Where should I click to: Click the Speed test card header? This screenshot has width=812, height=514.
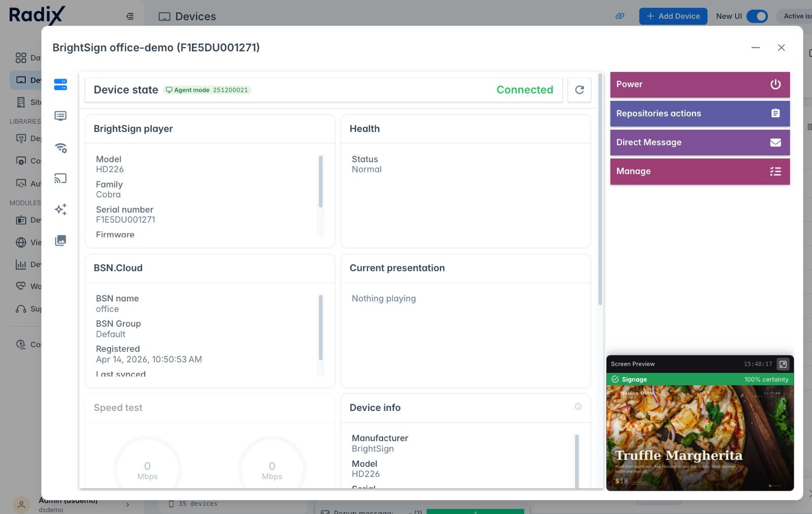click(x=210, y=408)
